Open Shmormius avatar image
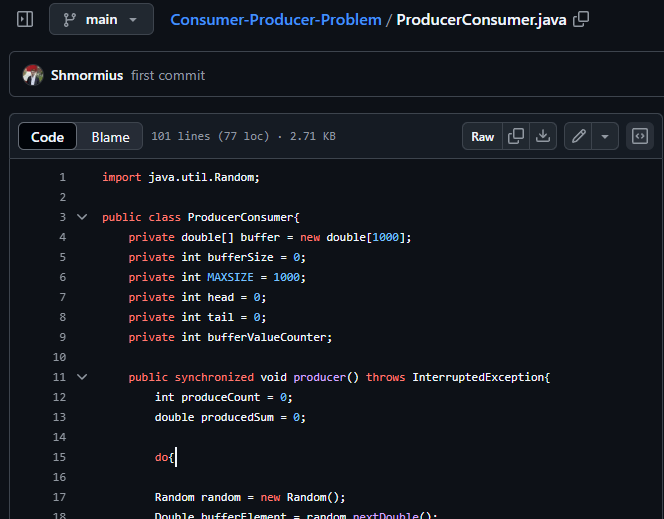The height and width of the screenshot is (519, 664). tap(33, 75)
